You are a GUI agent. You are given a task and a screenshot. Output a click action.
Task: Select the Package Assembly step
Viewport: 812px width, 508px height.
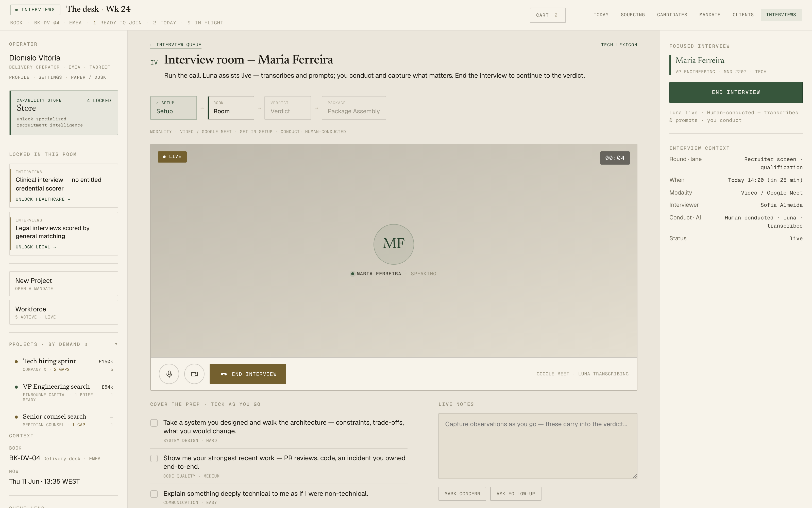pyautogui.click(x=354, y=108)
